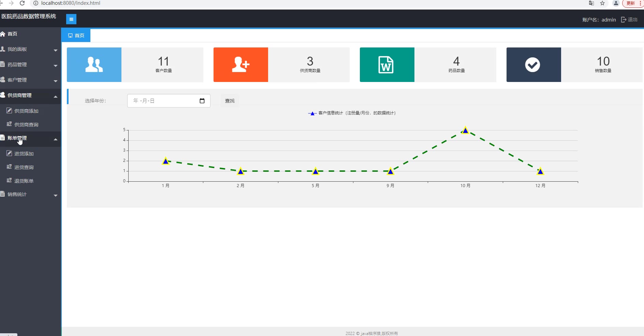Toggle the chart legend series 客户信息统计
This screenshot has height=336, width=644.
click(352, 113)
